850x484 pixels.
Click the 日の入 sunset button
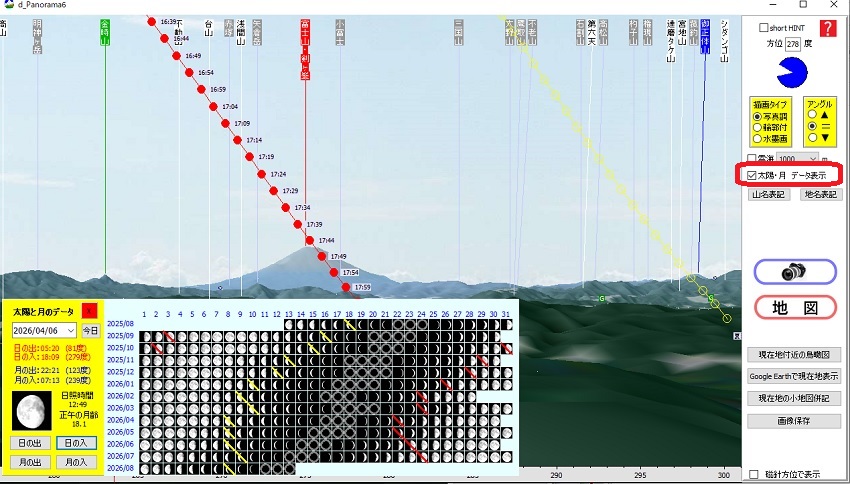[x=75, y=443]
